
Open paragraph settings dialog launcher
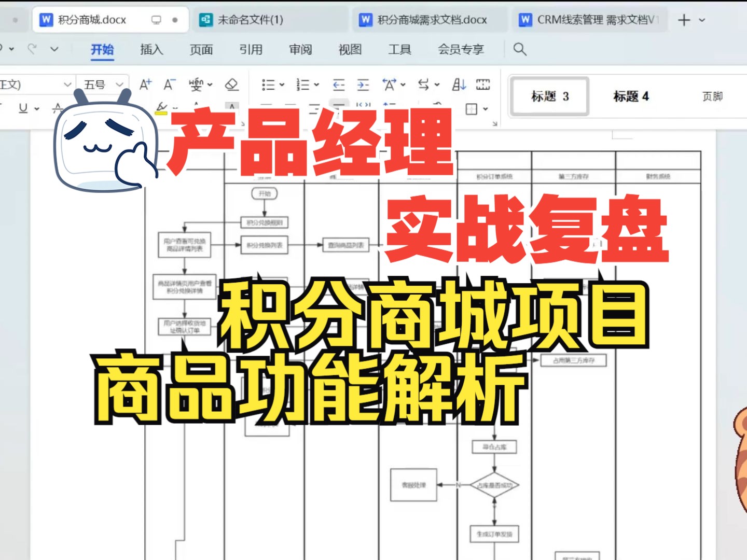(494, 123)
